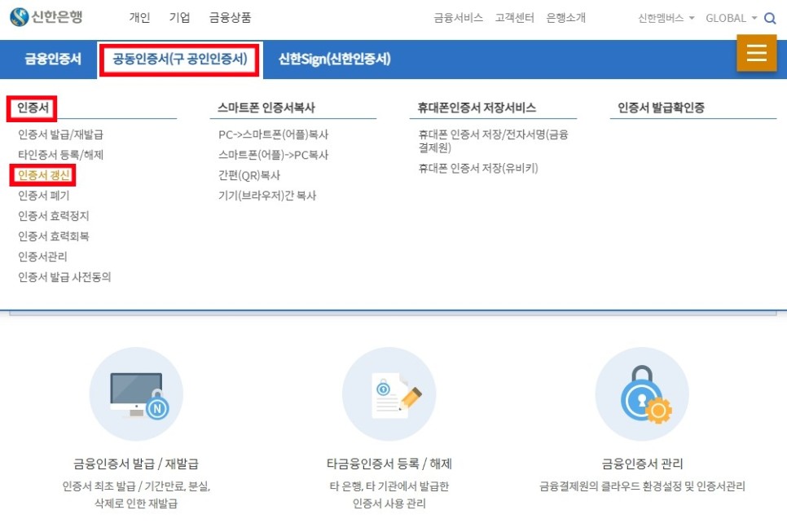Open 기기(브라우저)간 복사 link
787x532 pixels.
coord(267,196)
